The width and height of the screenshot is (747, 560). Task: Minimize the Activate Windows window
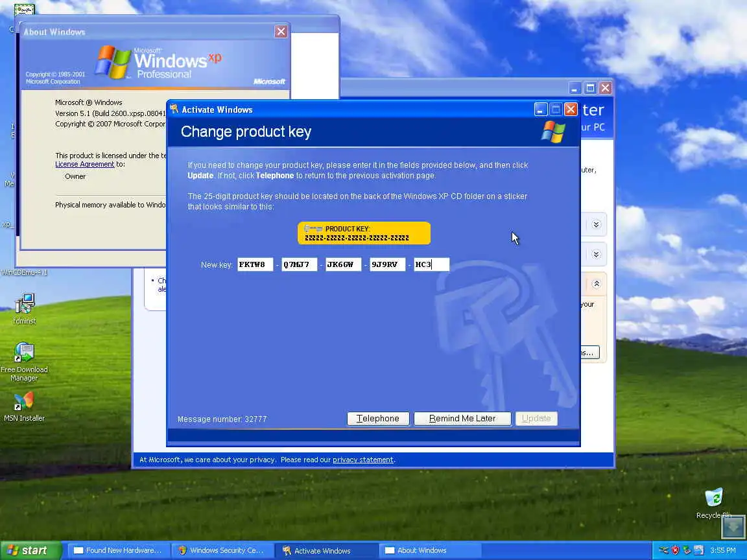[x=540, y=110]
